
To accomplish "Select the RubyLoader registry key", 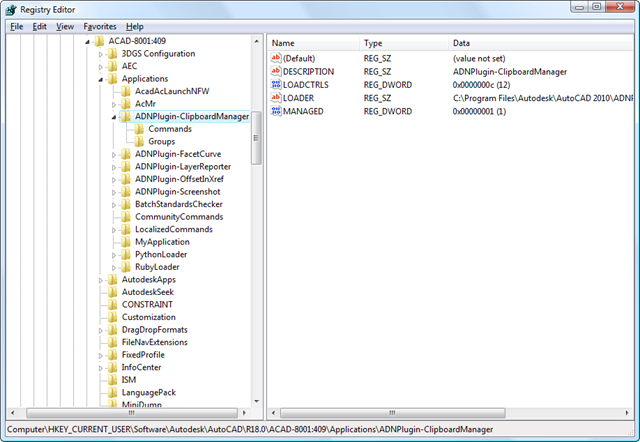I will [157, 267].
